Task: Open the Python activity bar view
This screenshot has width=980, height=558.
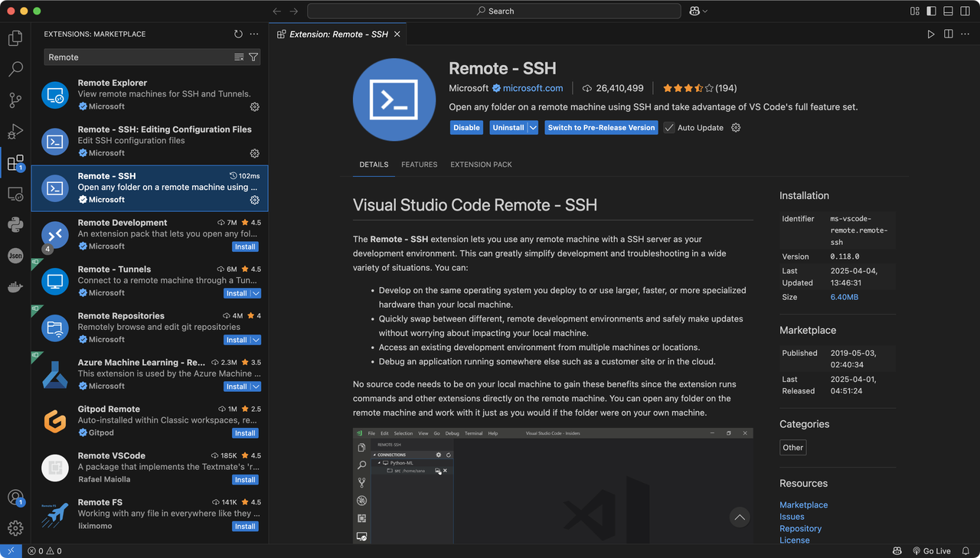Action: (15, 224)
